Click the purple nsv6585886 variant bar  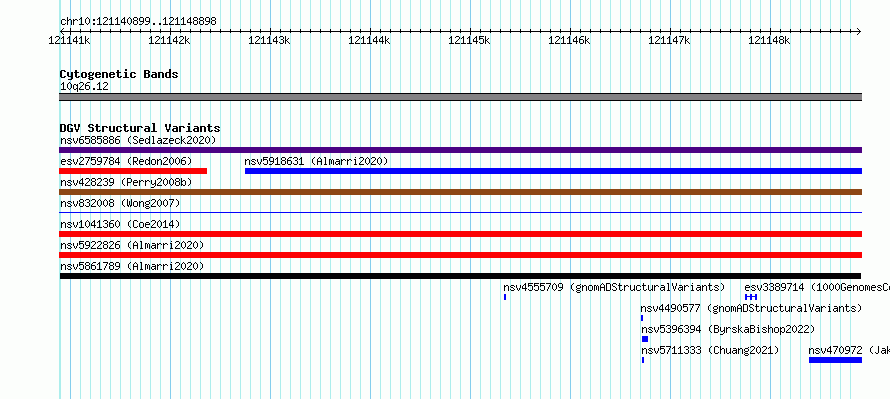(x=460, y=150)
